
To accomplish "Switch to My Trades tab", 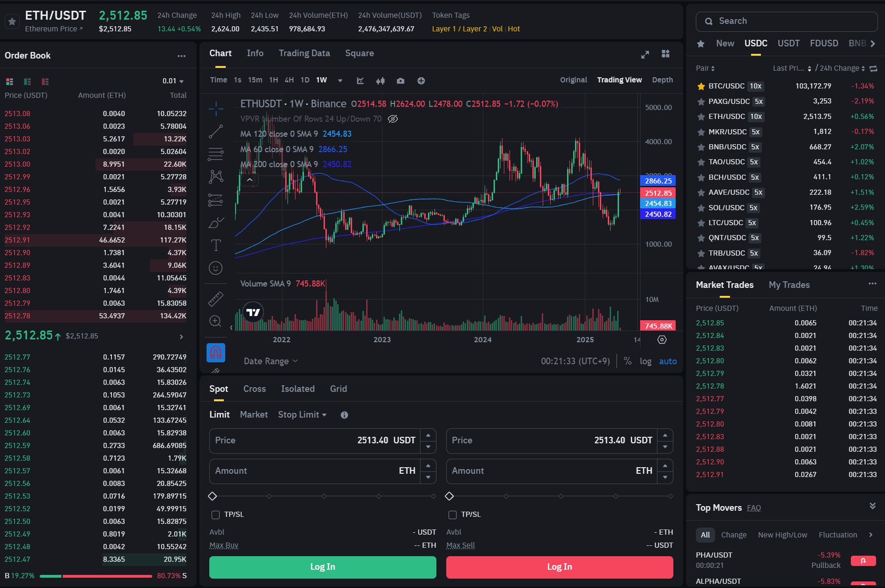I will coord(789,285).
